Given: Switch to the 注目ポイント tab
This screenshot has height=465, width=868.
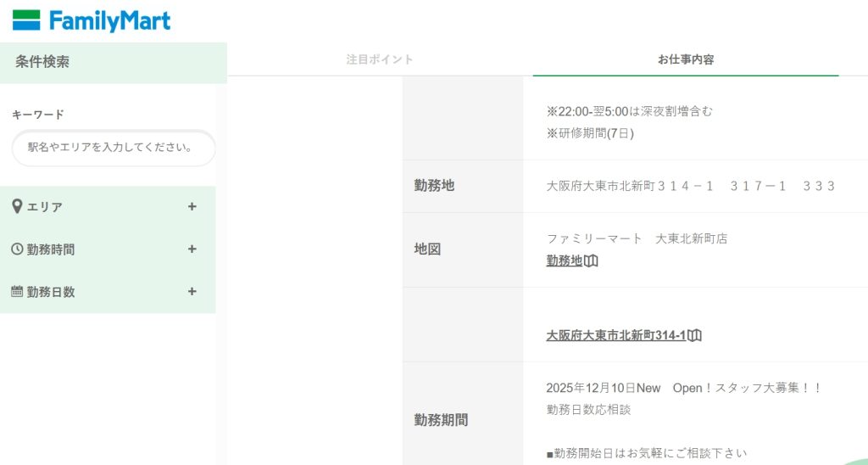Looking at the screenshot, I should (x=380, y=59).
